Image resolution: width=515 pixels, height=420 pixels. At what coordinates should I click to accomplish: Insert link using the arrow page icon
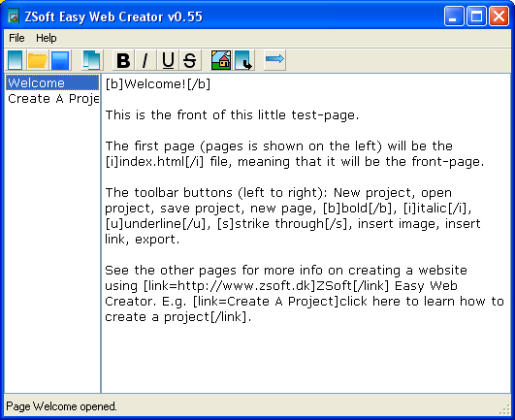[244, 60]
